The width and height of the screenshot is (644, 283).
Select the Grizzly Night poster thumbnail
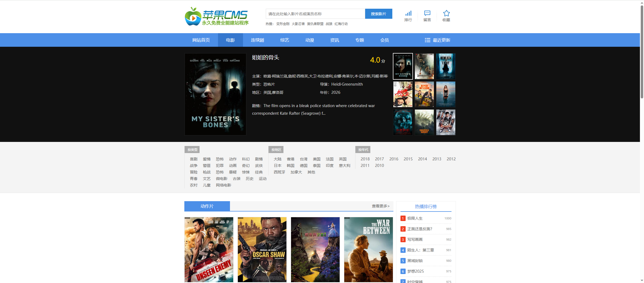(x=424, y=122)
